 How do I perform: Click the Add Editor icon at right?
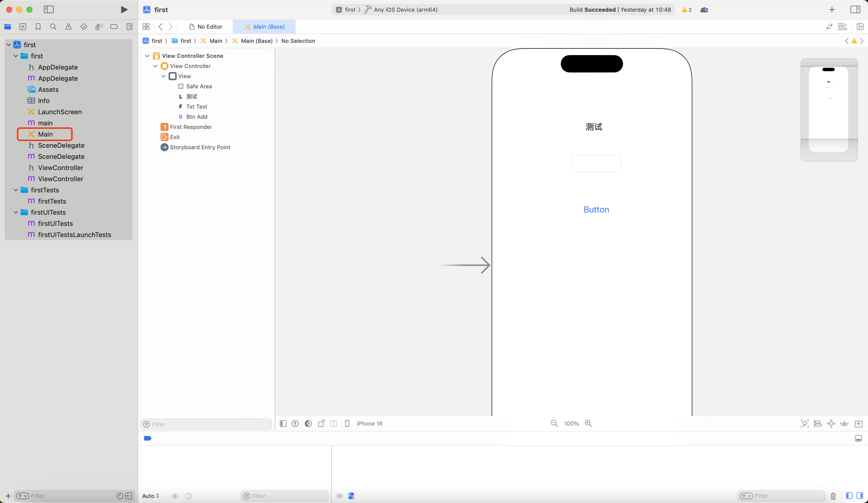[860, 27]
